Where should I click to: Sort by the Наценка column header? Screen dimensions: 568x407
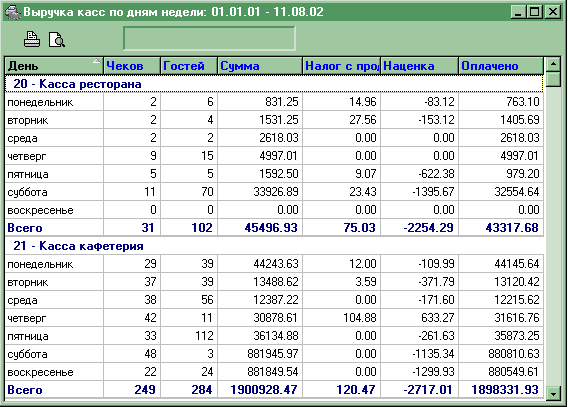pos(419,66)
